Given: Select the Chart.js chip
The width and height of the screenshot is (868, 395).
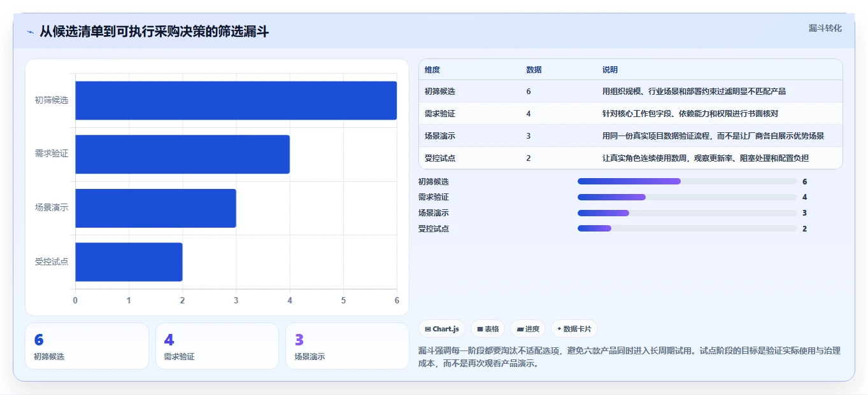Looking at the screenshot, I should (x=441, y=329).
